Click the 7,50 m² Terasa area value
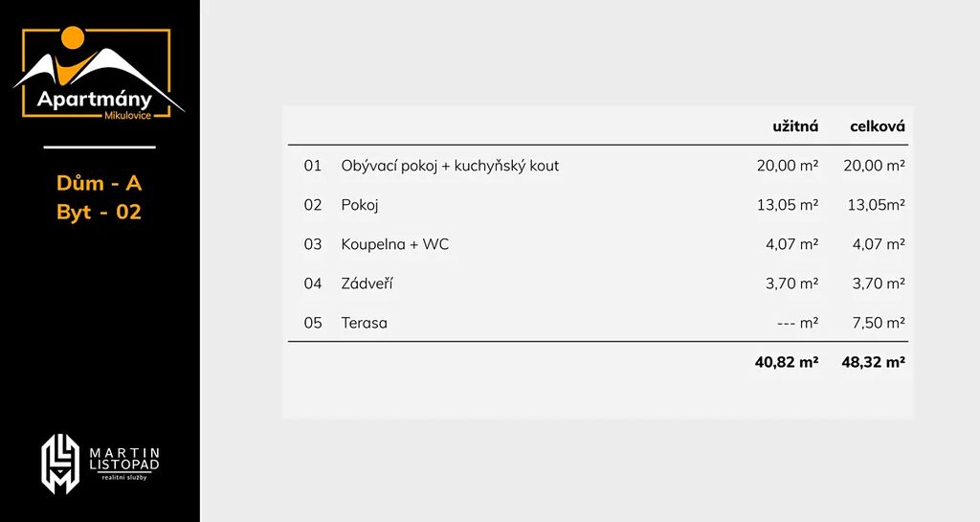Viewport: 980px width, 522px height. (x=879, y=323)
